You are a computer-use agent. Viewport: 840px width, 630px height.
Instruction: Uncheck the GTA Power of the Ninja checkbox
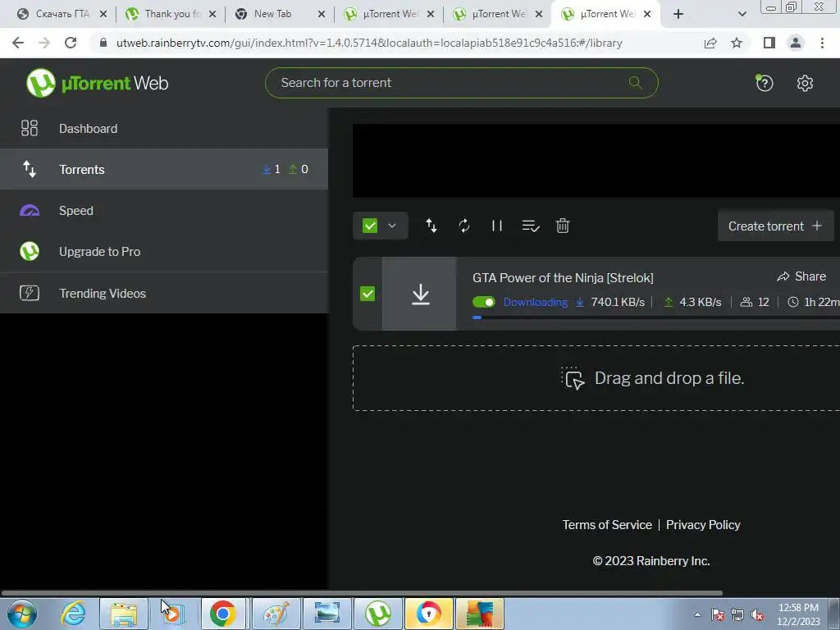367,294
